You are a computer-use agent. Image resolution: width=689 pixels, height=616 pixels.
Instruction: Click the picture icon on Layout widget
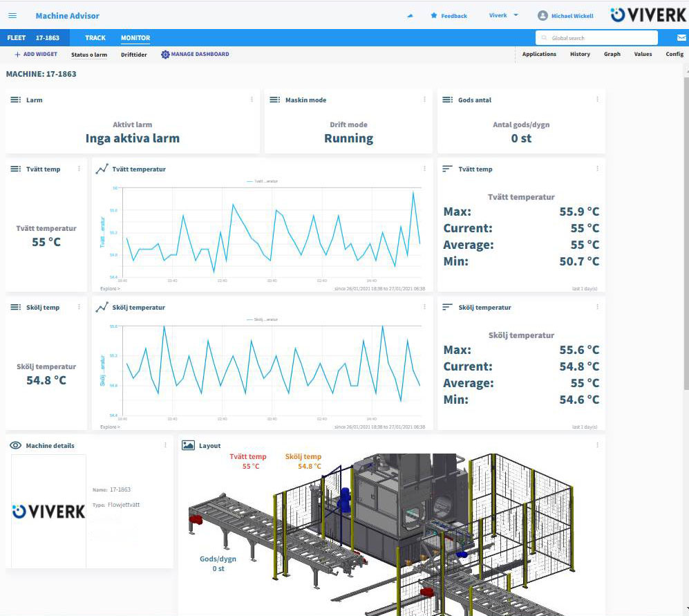188,446
